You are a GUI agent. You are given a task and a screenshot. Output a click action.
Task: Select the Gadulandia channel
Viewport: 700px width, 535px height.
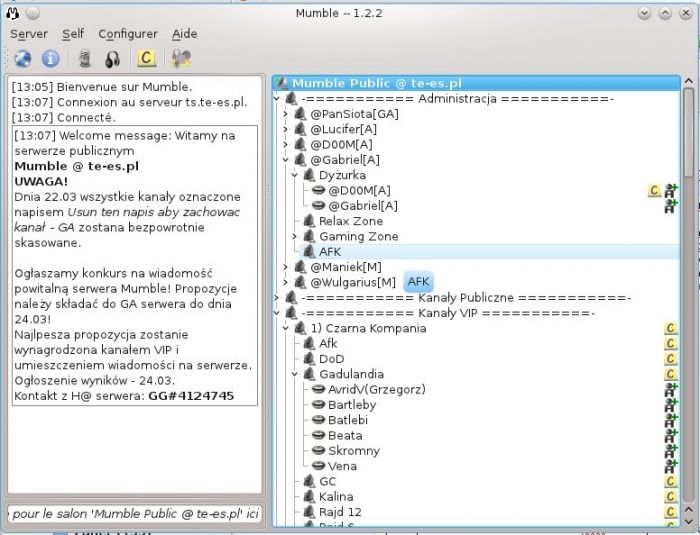point(351,374)
